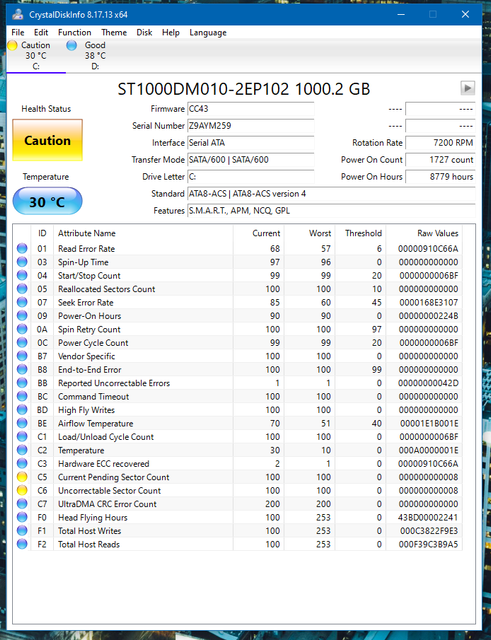Open the Help menu

(171, 33)
